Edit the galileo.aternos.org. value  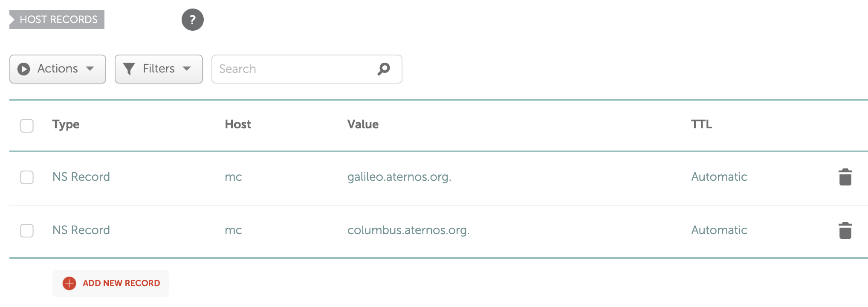pos(399,177)
